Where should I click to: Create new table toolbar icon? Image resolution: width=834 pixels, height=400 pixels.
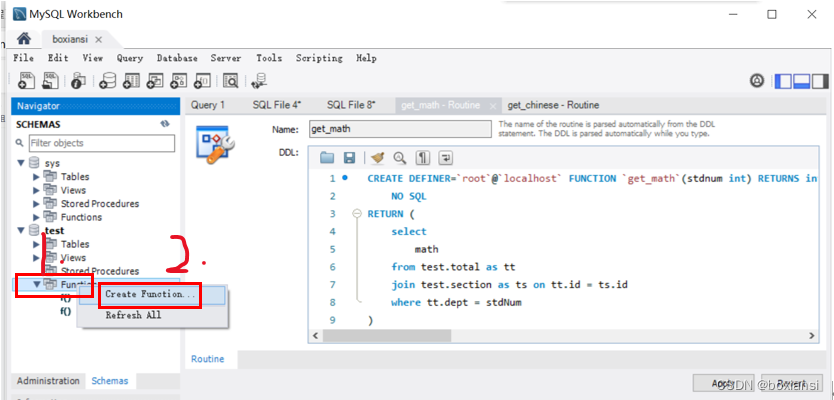(131, 80)
